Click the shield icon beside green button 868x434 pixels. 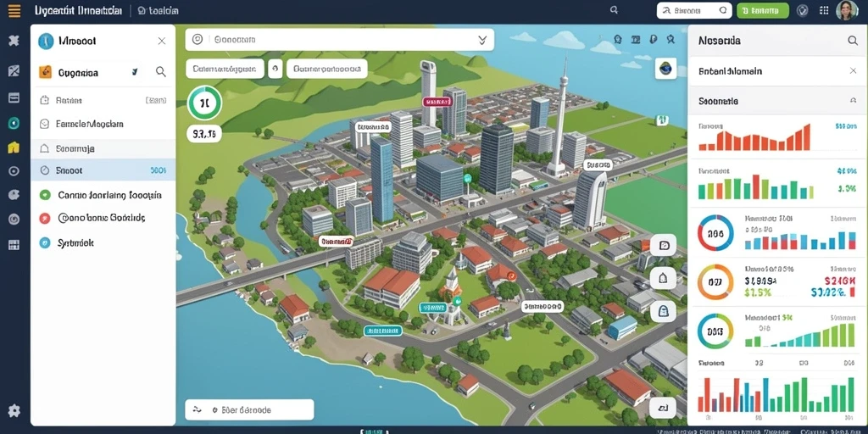click(802, 10)
